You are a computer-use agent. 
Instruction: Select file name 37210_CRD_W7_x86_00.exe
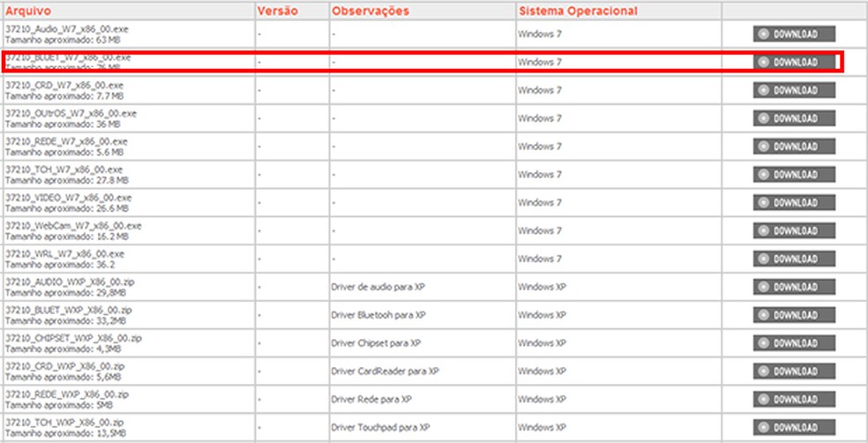point(64,86)
